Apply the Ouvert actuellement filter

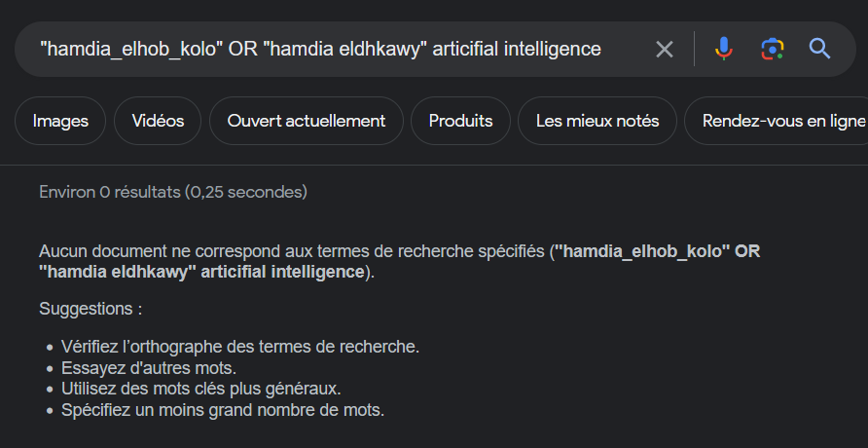(307, 121)
